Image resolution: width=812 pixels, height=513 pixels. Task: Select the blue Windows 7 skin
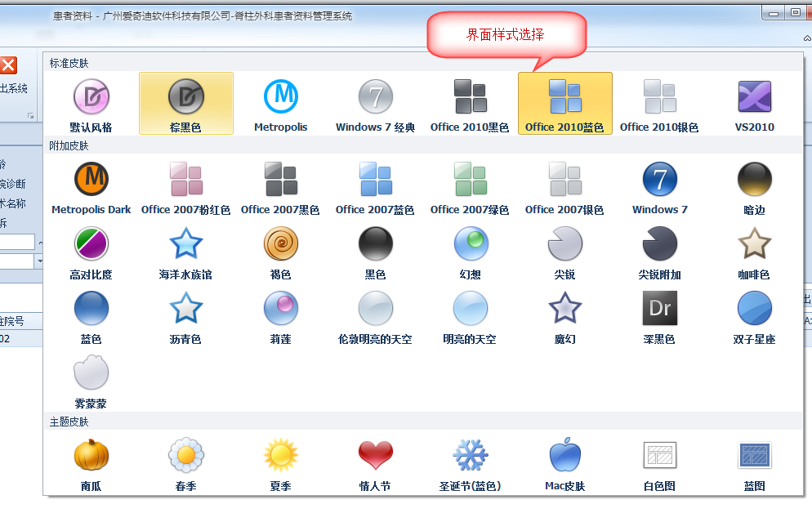point(660,188)
